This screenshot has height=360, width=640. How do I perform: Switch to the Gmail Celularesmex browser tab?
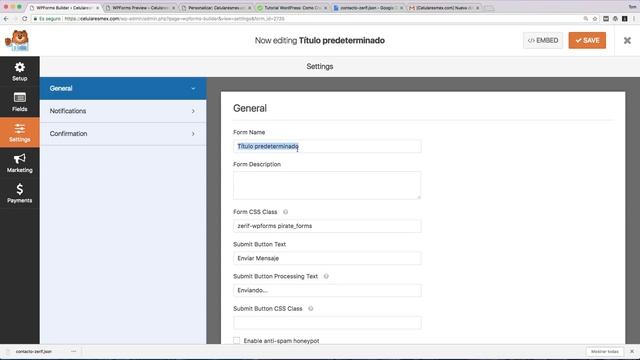point(444,8)
